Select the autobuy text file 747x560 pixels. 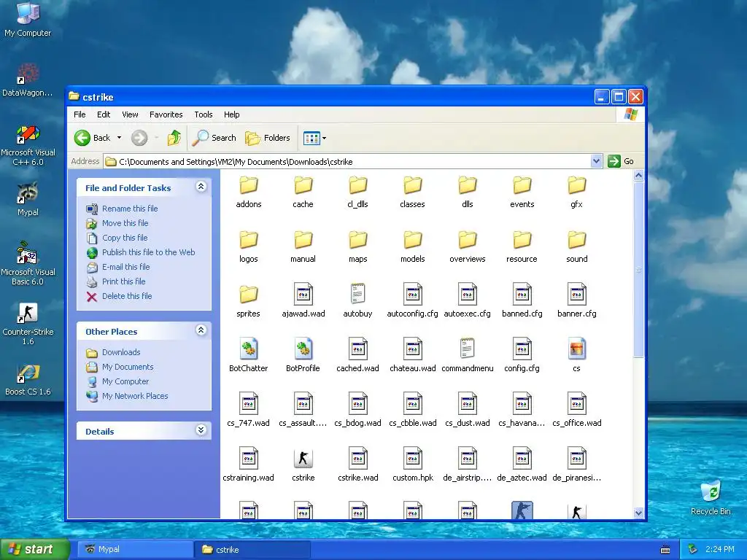357,301
